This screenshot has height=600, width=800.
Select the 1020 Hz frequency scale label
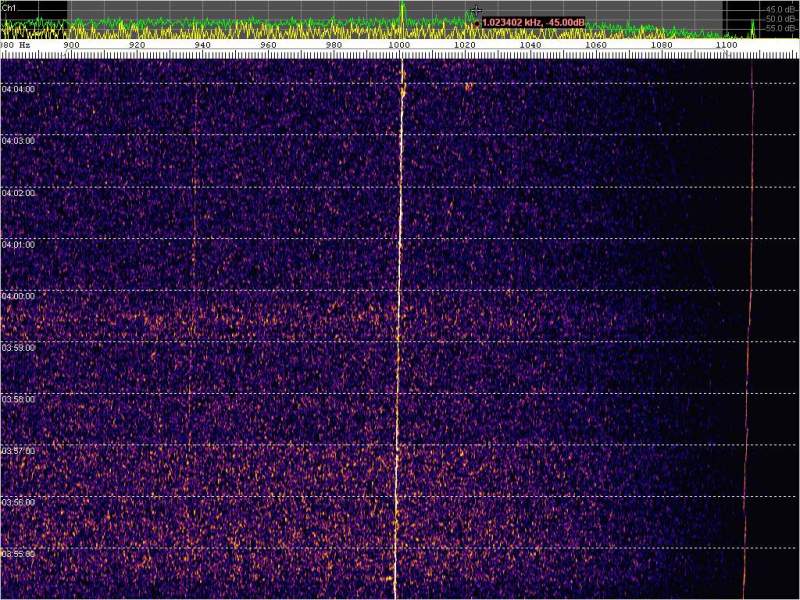tap(465, 45)
